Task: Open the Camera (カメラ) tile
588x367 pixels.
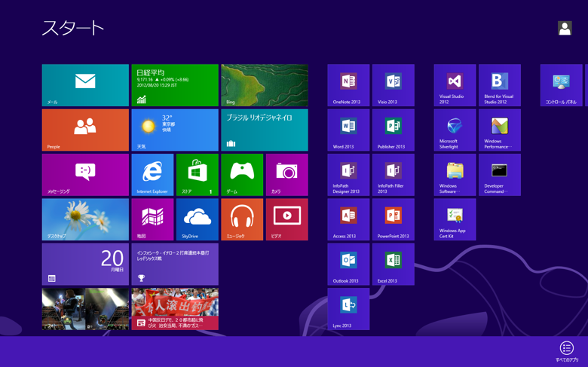Action: click(x=287, y=175)
